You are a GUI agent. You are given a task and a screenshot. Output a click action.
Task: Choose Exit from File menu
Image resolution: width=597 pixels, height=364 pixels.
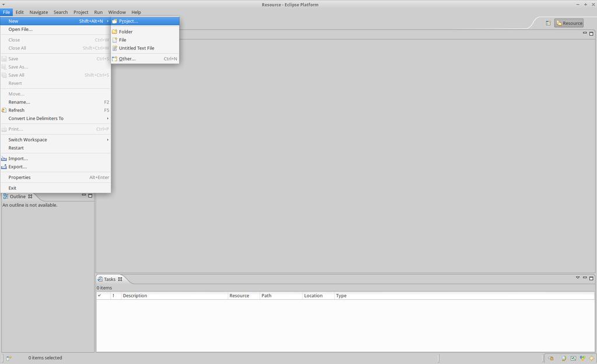pyautogui.click(x=55, y=188)
